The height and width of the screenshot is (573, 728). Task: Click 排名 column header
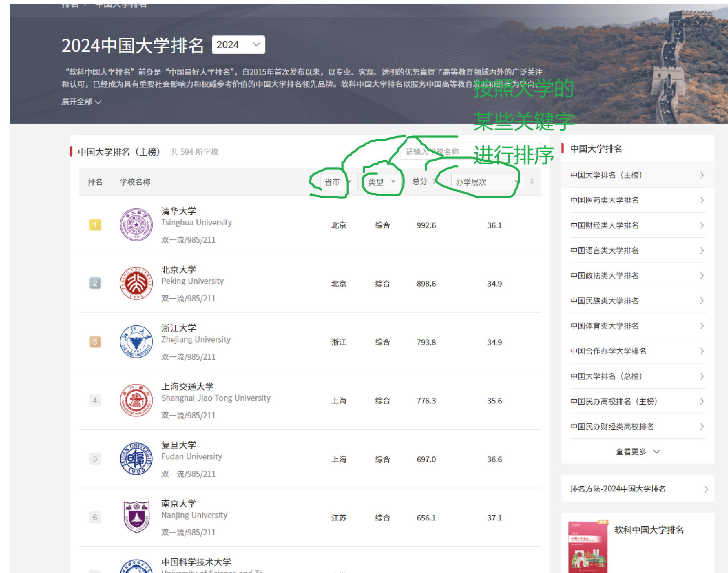click(x=95, y=182)
